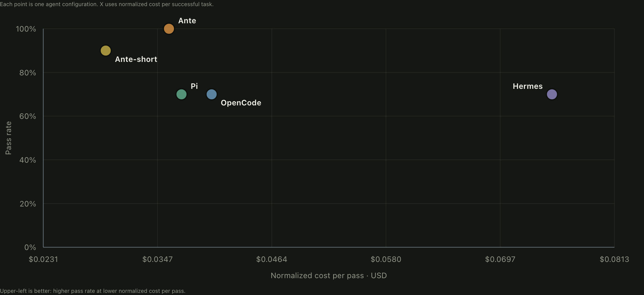The height and width of the screenshot is (295, 644).
Task: Click the $0.0464 x-axis tick label
Action: point(272,259)
